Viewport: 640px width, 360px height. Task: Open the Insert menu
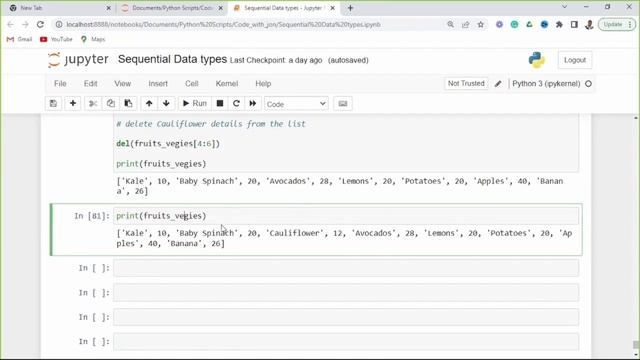[158, 84]
